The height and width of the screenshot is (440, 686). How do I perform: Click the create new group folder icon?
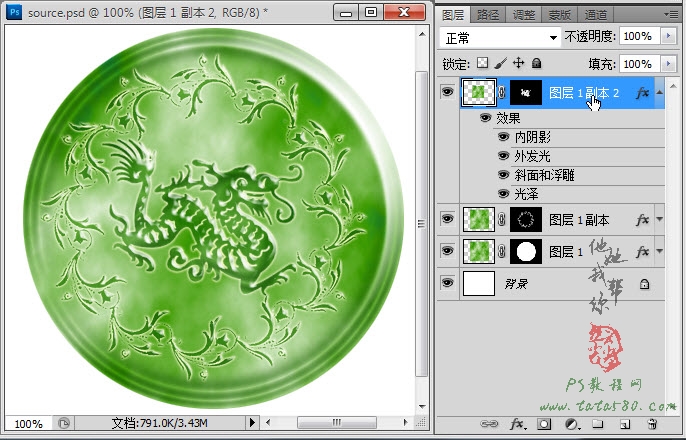pyautogui.click(x=598, y=423)
